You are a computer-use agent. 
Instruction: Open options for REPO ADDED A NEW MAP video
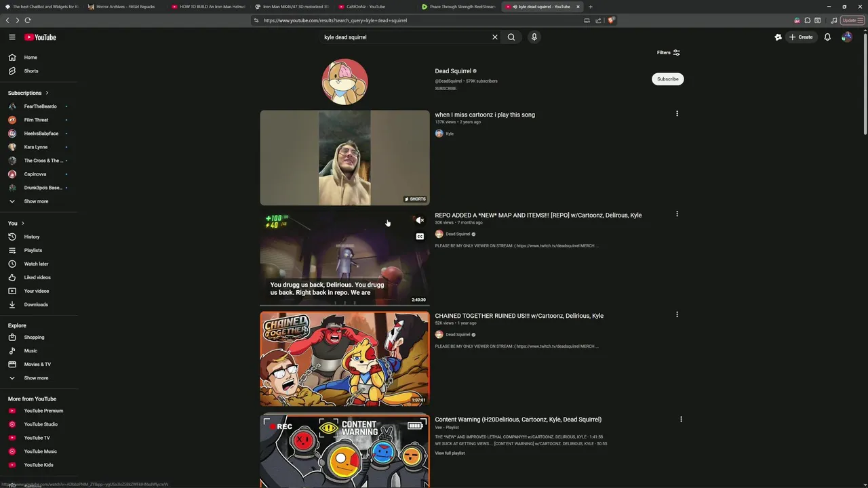tap(677, 214)
